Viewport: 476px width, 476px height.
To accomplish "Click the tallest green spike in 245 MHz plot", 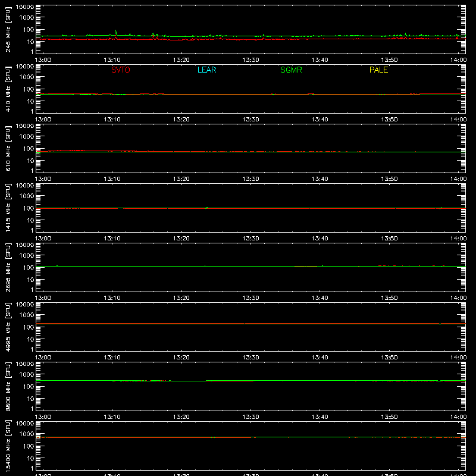I will click(x=115, y=32).
